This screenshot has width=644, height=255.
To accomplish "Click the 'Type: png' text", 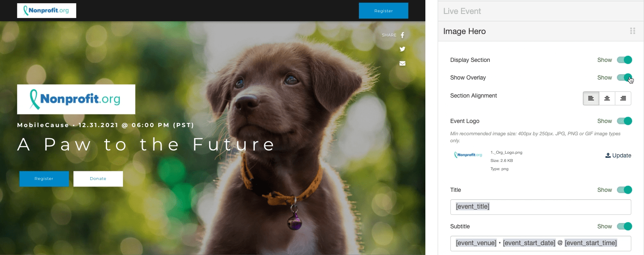I will point(500,169).
